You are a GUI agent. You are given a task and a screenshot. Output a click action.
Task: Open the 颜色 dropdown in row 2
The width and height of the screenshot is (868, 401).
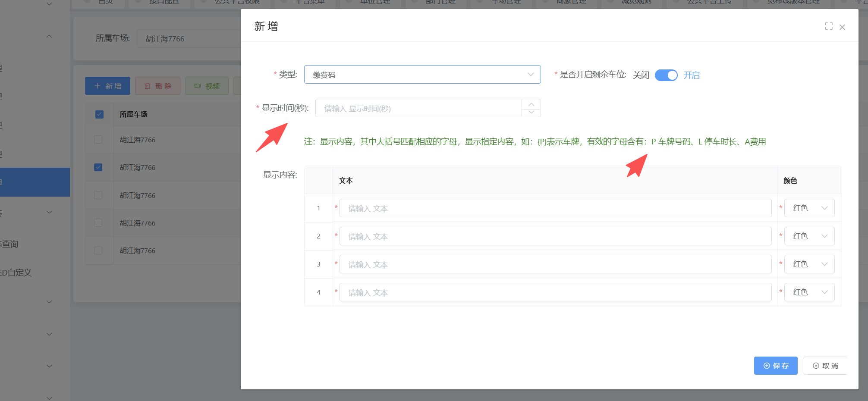809,236
